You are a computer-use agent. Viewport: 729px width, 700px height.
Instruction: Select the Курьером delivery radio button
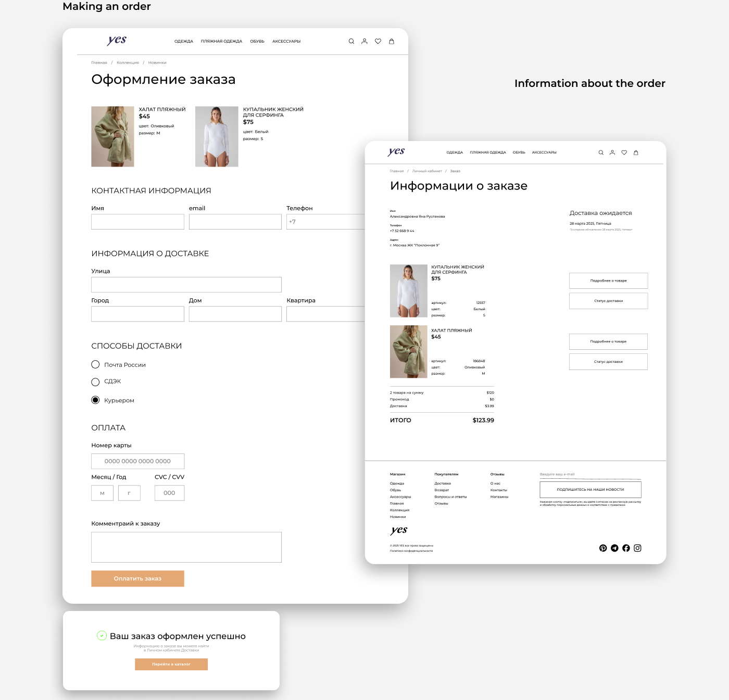(x=95, y=400)
